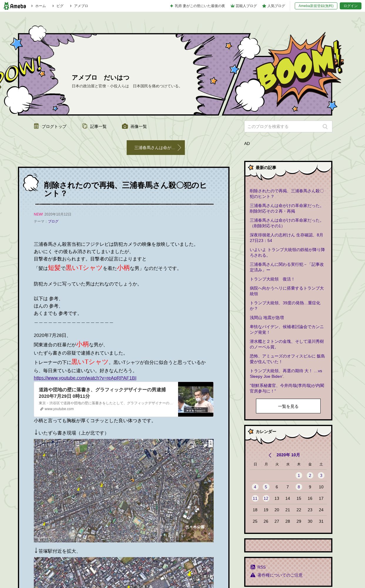
Task: Select calendar date 2
Action: coord(310,475)
